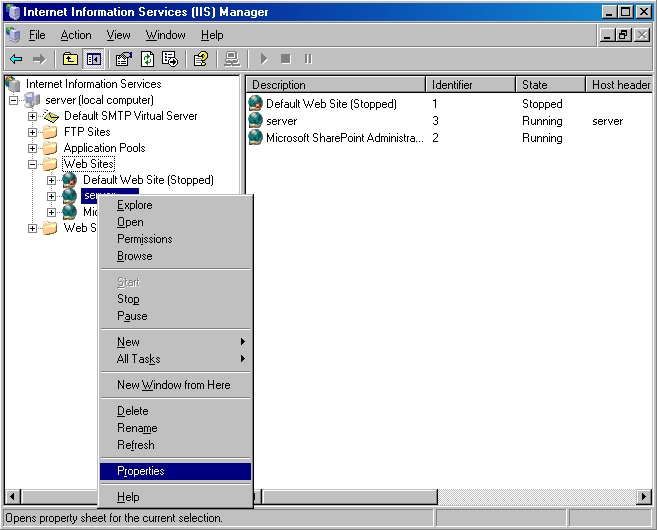Expand the Application Pools node
Viewport: 657px width, 530px height.
click(32, 148)
